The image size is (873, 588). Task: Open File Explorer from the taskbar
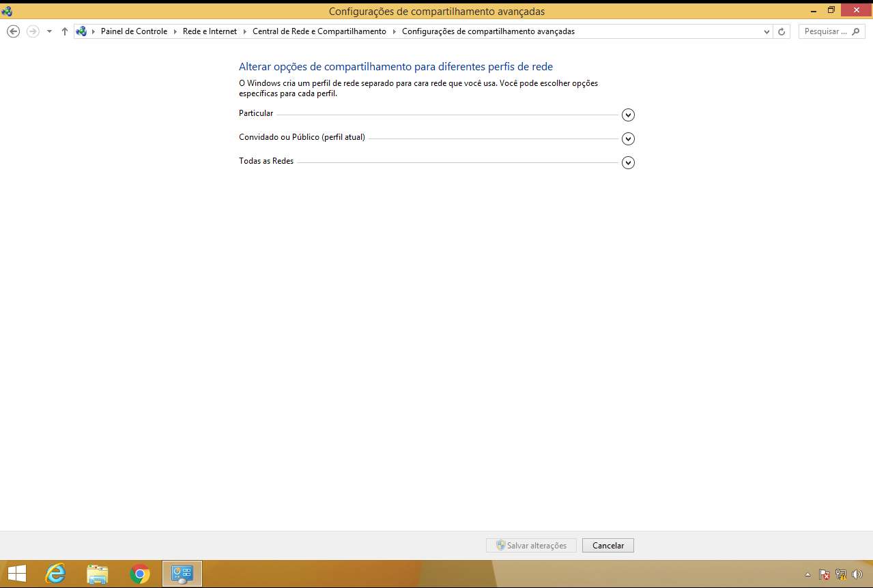[x=98, y=574]
